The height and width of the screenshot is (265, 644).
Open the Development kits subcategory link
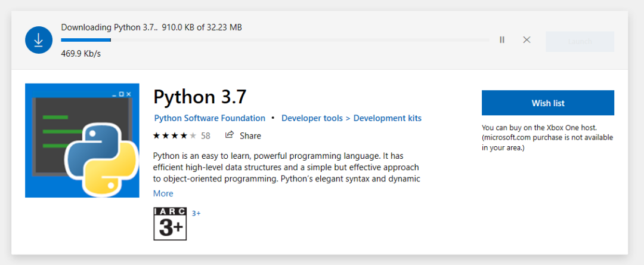pyautogui.click(x=388, y=118)
